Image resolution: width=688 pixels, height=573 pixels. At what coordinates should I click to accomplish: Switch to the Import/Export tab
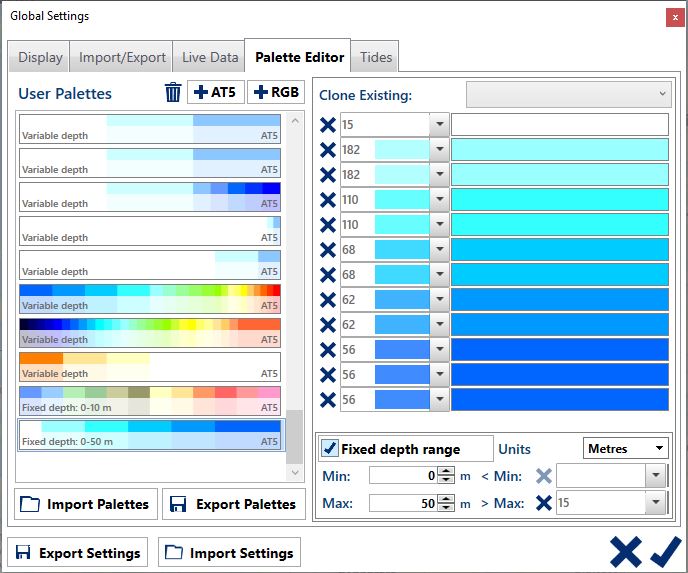122,57
